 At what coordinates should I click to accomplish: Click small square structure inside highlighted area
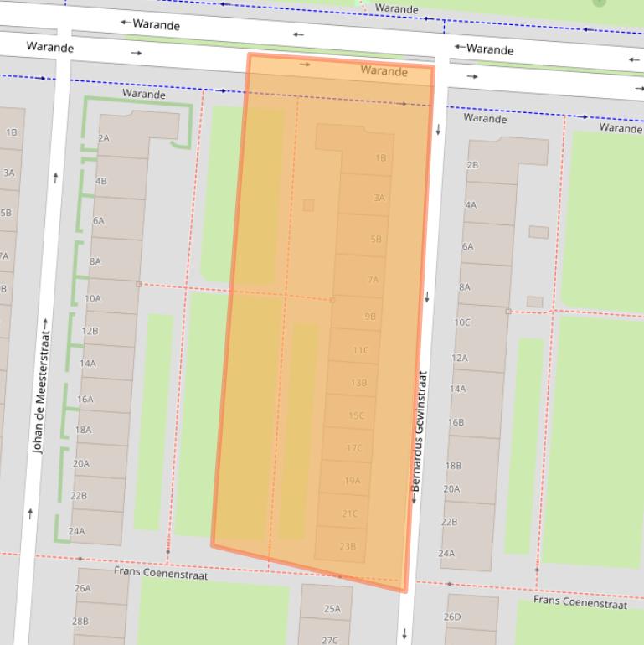point(308,205)
